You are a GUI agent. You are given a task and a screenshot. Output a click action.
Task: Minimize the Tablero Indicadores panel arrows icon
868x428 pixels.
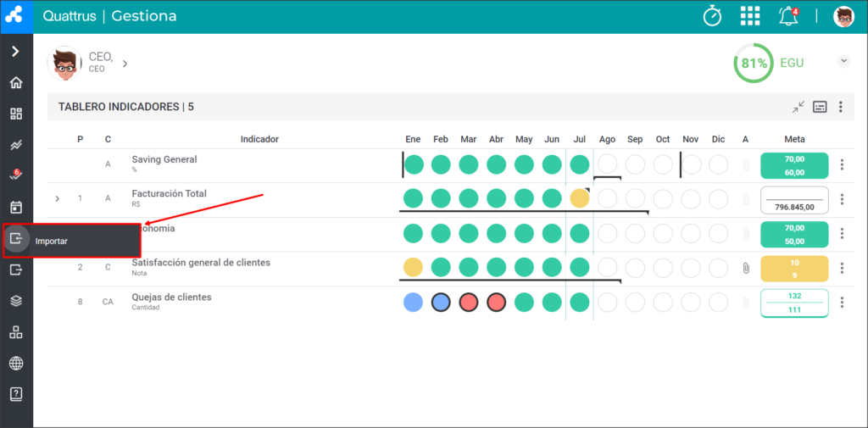click(798, 107)
